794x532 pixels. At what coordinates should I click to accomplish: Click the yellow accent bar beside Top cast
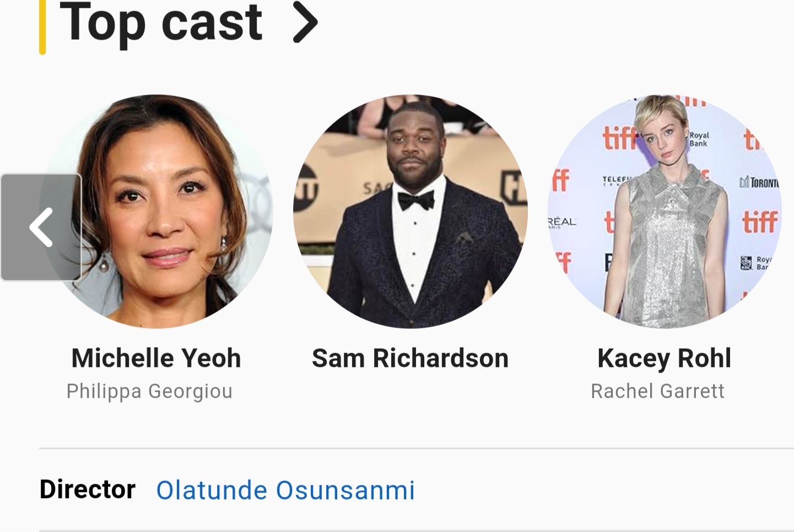point(42,27)
